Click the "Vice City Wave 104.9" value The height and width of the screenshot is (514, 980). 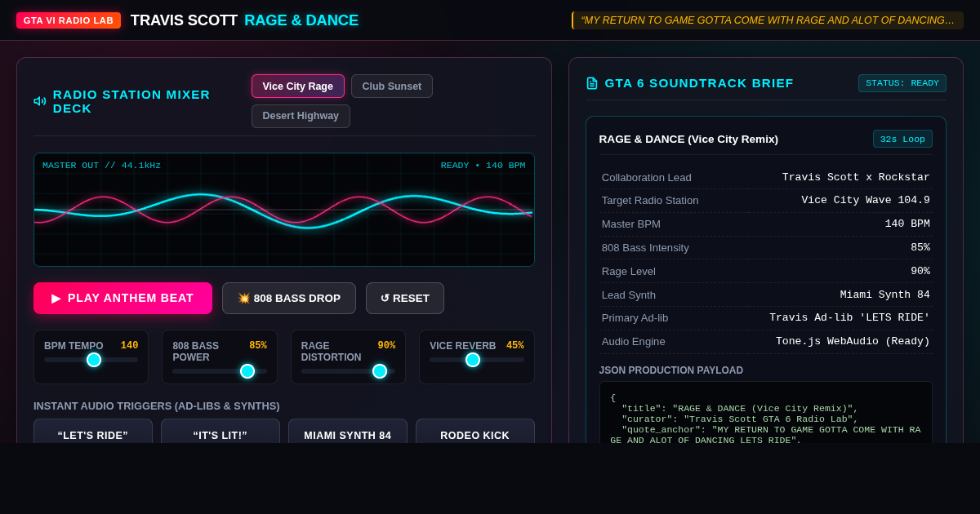866,201
